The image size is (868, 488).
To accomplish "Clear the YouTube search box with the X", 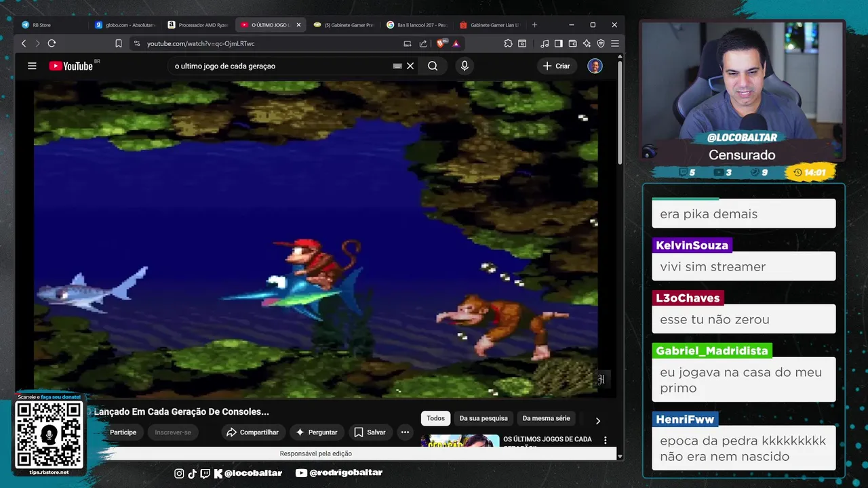I will click(x=410, y=66).
